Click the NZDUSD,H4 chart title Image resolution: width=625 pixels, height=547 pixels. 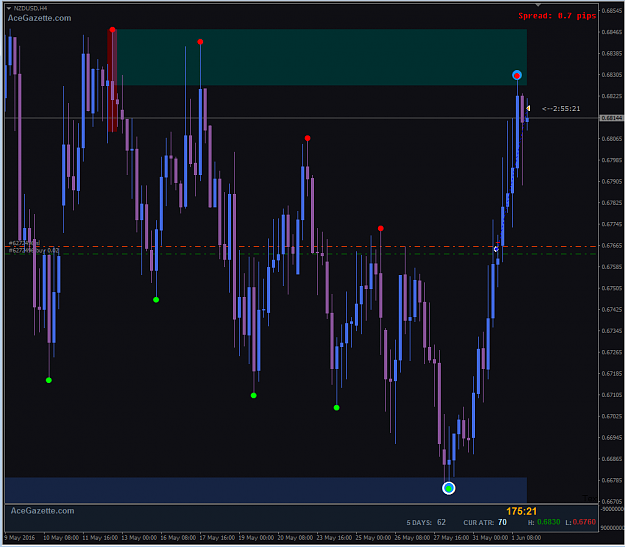coord(30,8)
